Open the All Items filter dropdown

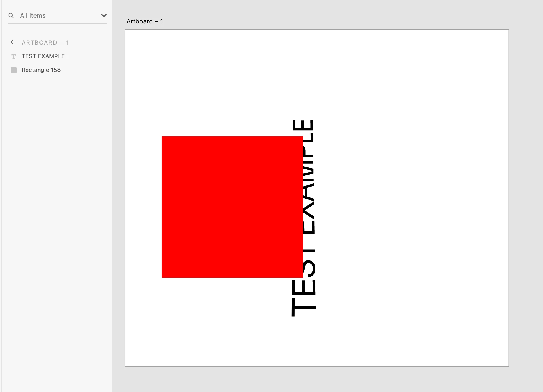(x=104, y=15)
